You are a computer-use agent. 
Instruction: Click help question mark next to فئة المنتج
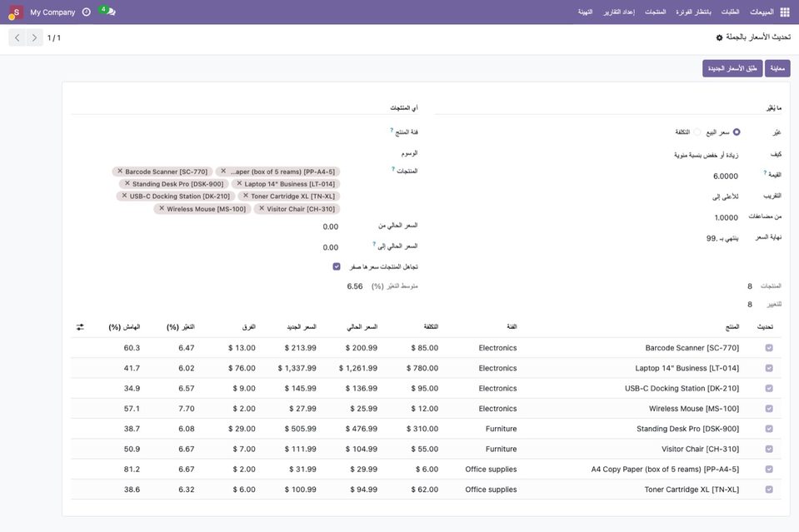point(392,131)
